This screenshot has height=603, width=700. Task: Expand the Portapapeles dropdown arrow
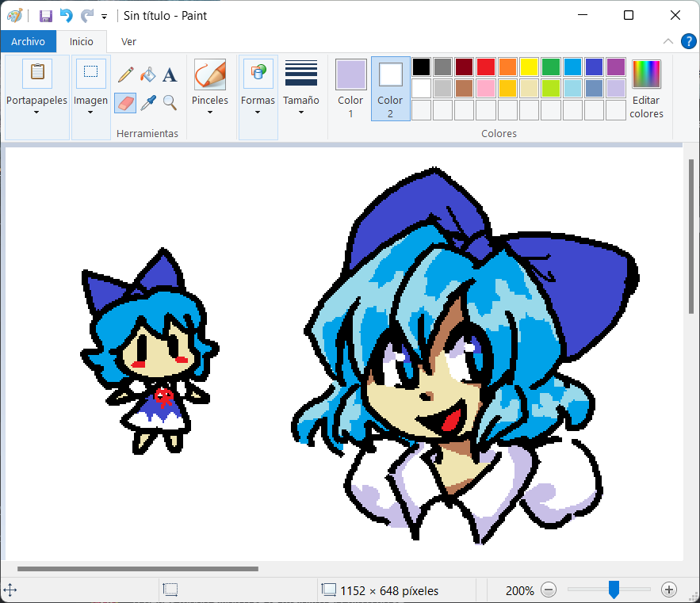click(36, 112)
